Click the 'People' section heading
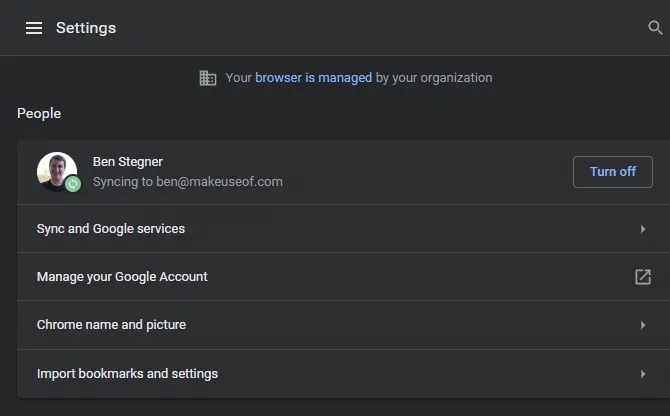 click(39, 114)
